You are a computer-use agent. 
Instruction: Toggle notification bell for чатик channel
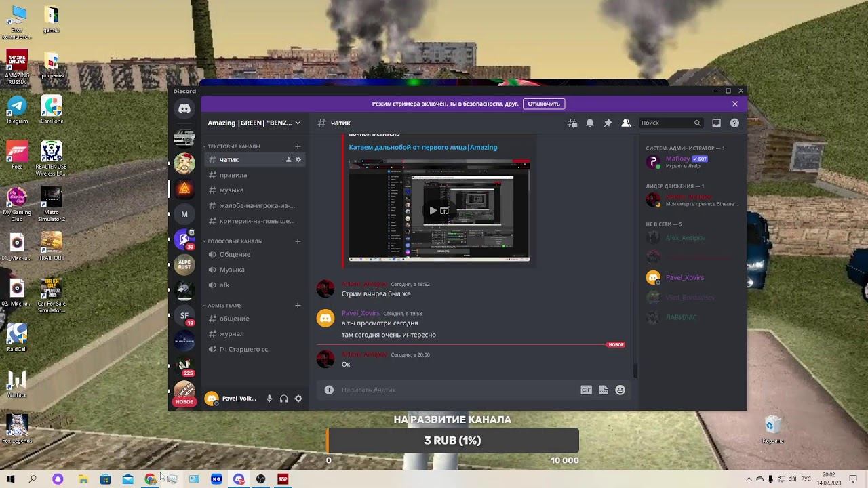(590, 123)
